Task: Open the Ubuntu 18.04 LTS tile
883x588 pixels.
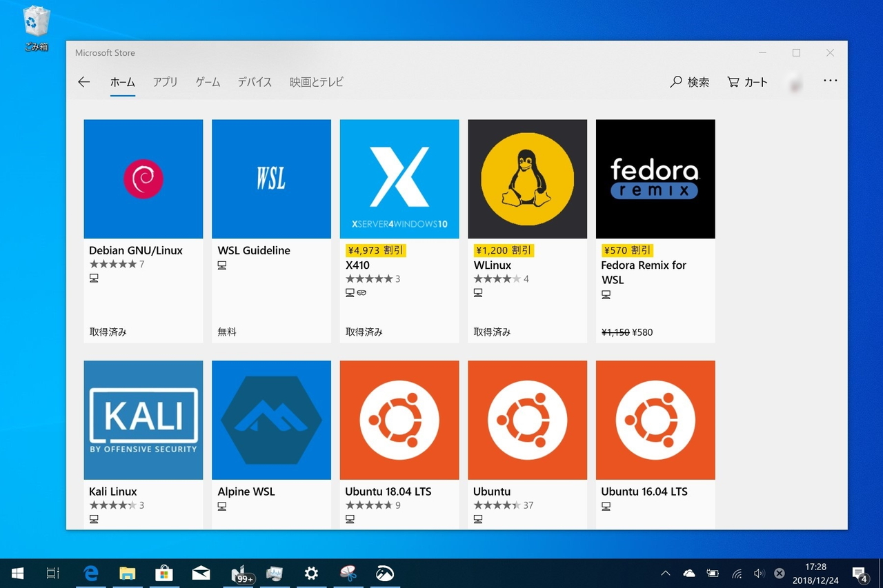Action: (399, 420)
